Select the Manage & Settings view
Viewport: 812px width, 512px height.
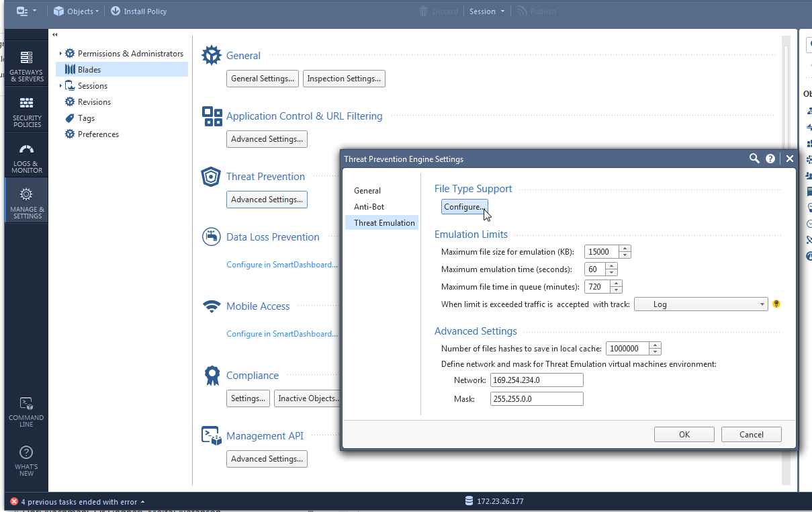pyautogui.click(x=26, y=202)
